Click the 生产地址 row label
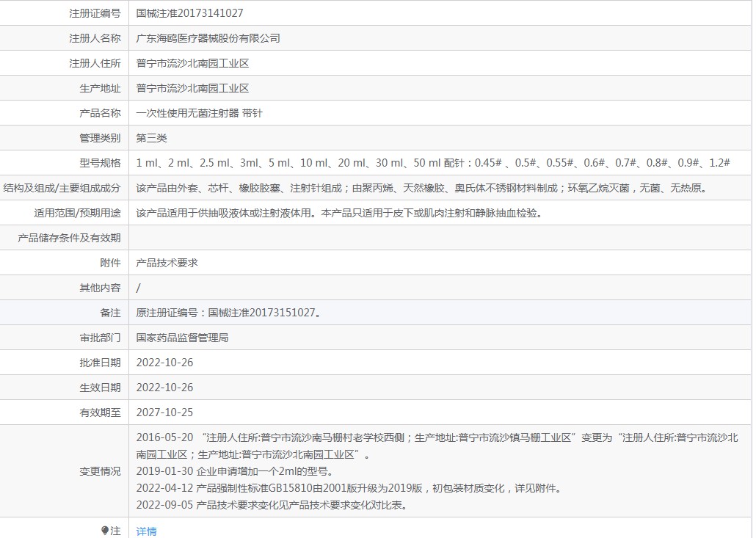Viewport: 756px width, 538px height. [101, 88]
